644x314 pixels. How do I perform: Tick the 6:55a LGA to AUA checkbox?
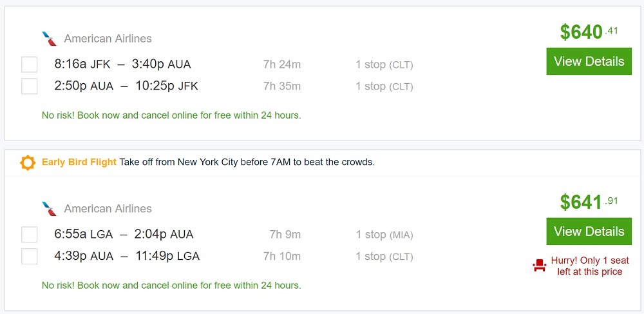click(x=29, y=235)
